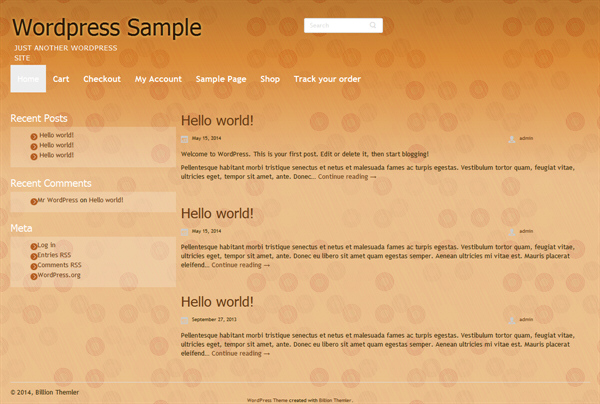600x404 pixels.
Task: Click calendar icon of the first post
Action: pyautogui.click(x=184, y=139)
